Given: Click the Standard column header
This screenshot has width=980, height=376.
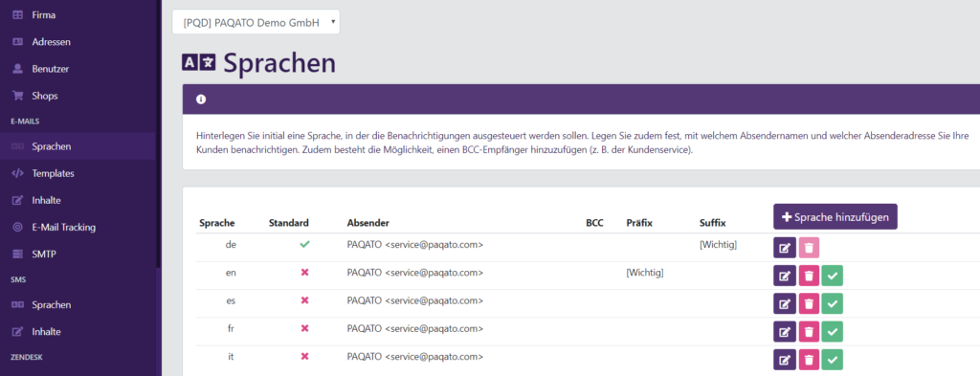Looking at the screenshot, I should tap(289, 223).
